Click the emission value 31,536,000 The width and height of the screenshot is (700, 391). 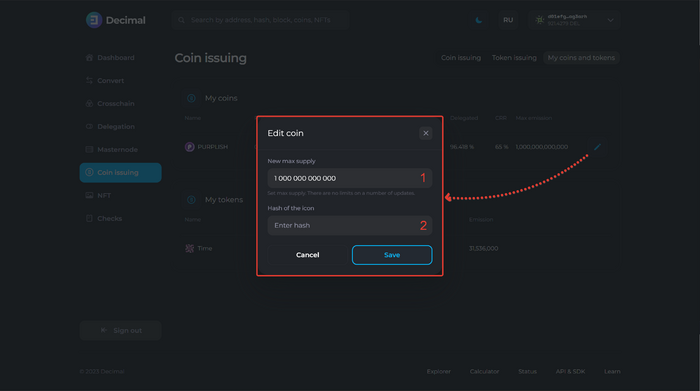point(483,248)
